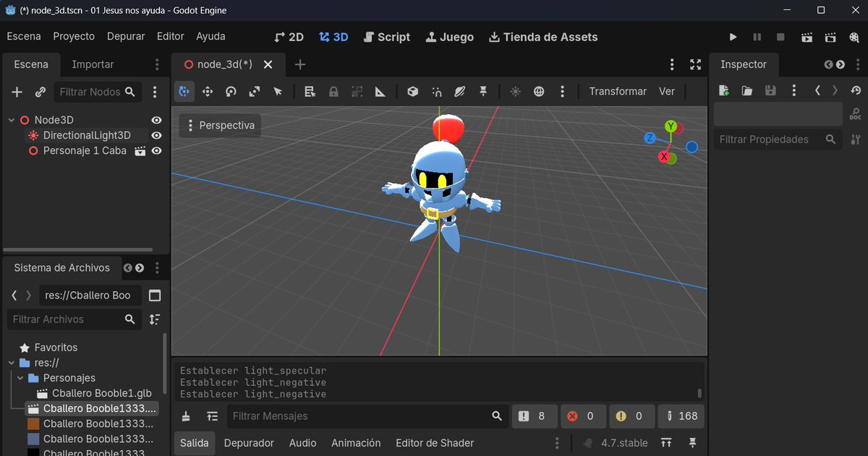Viewport: 868px width, 456px height.
Task: Click the red X axis gizmo handle
Action: point(664,156)
